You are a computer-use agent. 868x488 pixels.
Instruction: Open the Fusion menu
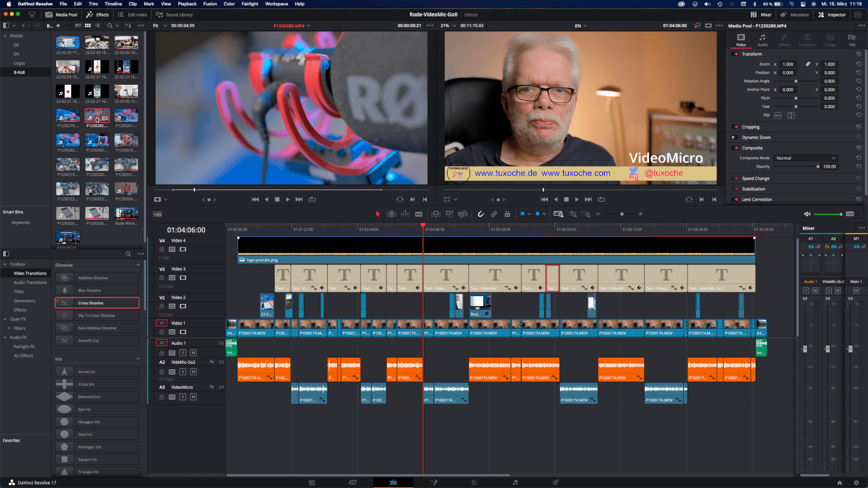click(x=210, y=4)
